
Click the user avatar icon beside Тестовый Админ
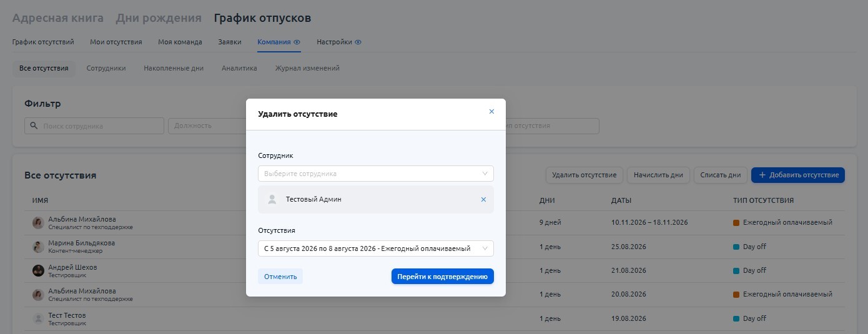[x=272, y=200]
